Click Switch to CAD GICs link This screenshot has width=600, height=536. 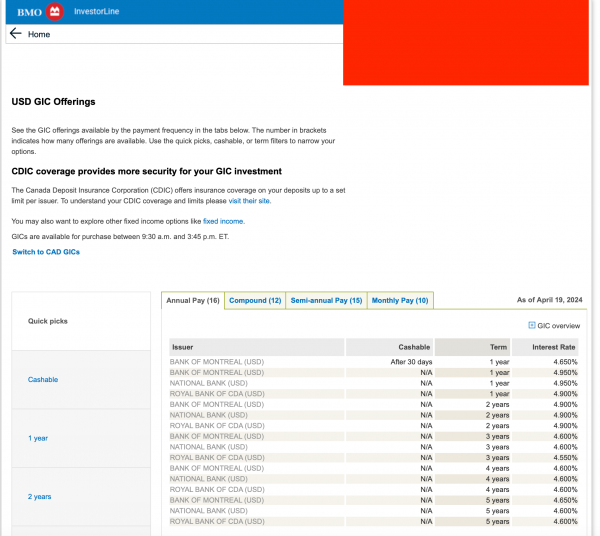tap(46, 252)
